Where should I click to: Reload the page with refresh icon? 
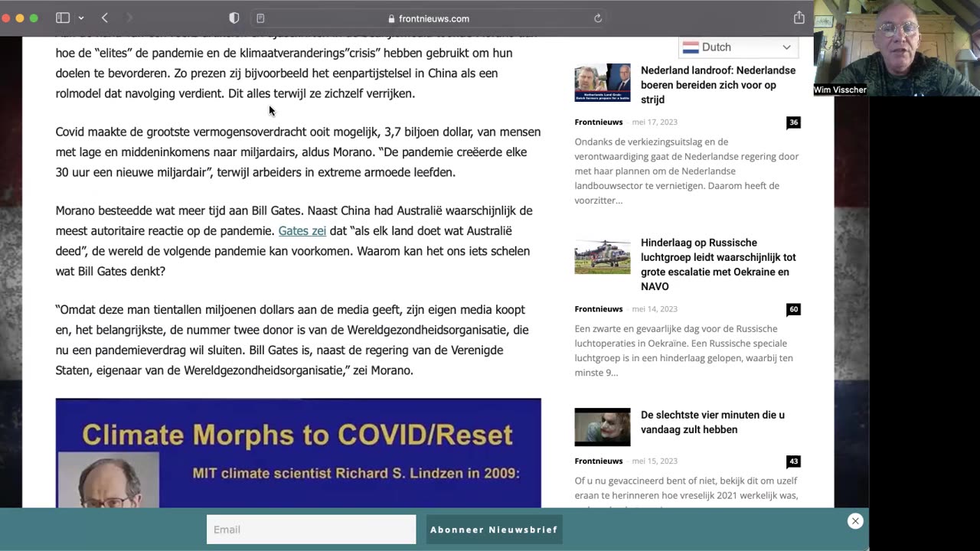point(598,18)
